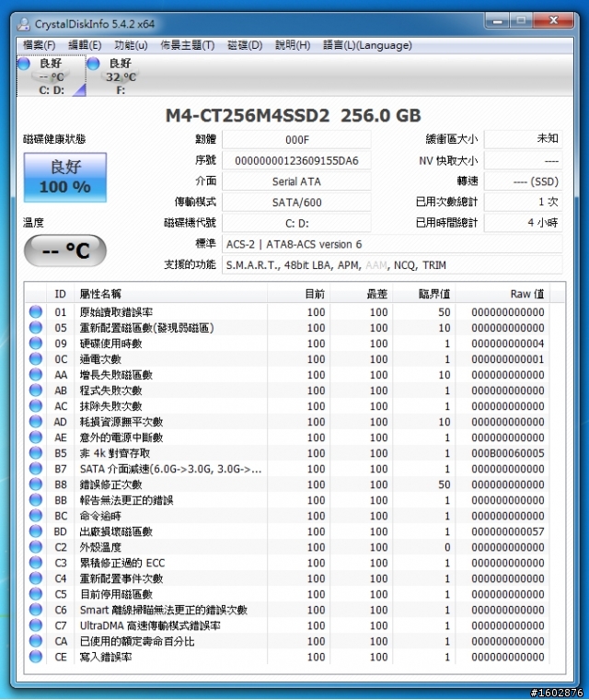This screenshot has height=700, width=589.
Task: Click status icon for attribute C4 row
Action: [36, 577]
